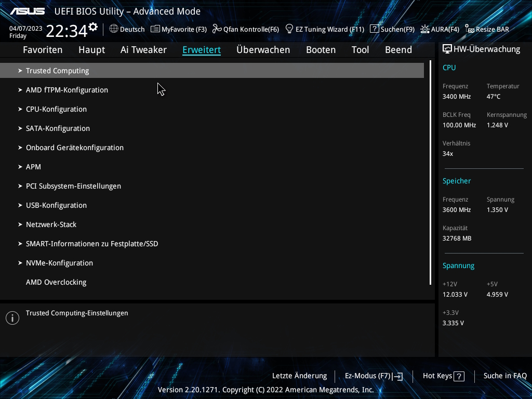Open the Favoriten tab

coord(43,50)
